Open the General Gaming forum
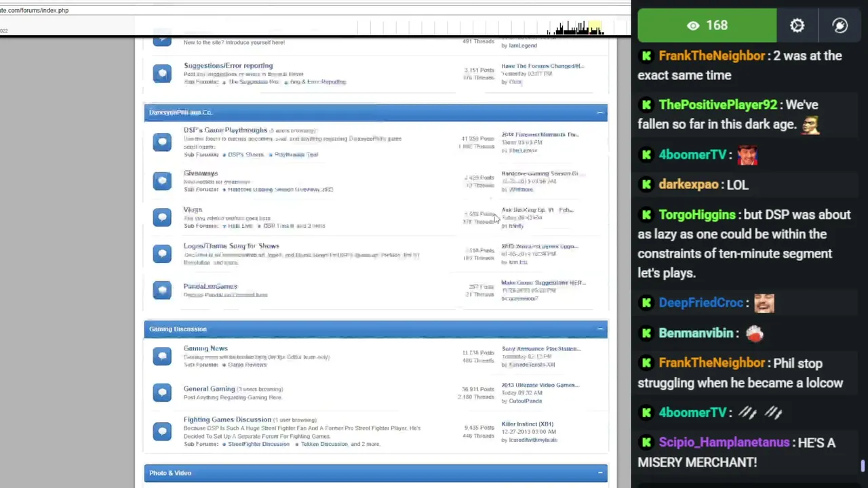The height and width of the screenshot is (488, 868). pos(209,389)
